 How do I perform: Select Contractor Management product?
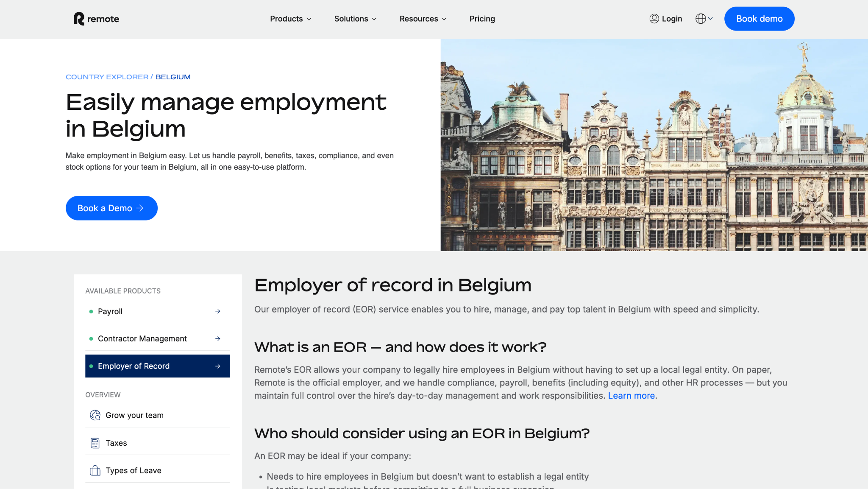(158, 338)
